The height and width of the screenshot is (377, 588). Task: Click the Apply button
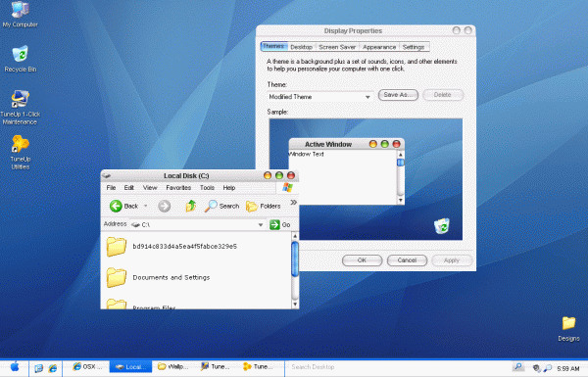coord(452,260)
